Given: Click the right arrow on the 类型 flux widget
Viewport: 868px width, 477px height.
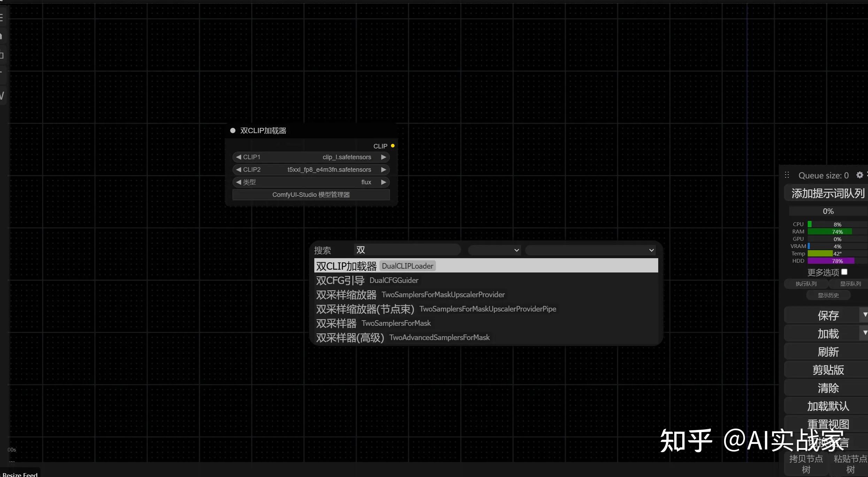Looking at the screenshot, I should pos(383,182).
